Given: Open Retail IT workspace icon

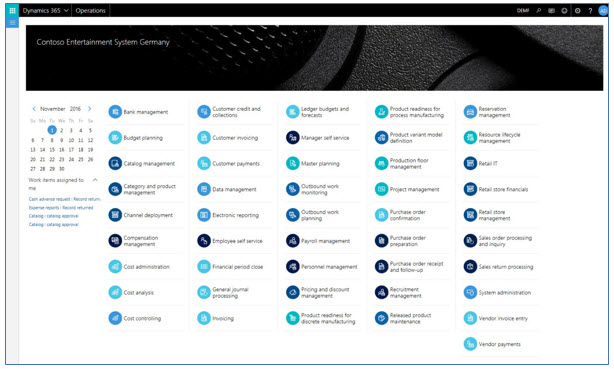Looking at the screenshot, I should [x=470, y=163].
